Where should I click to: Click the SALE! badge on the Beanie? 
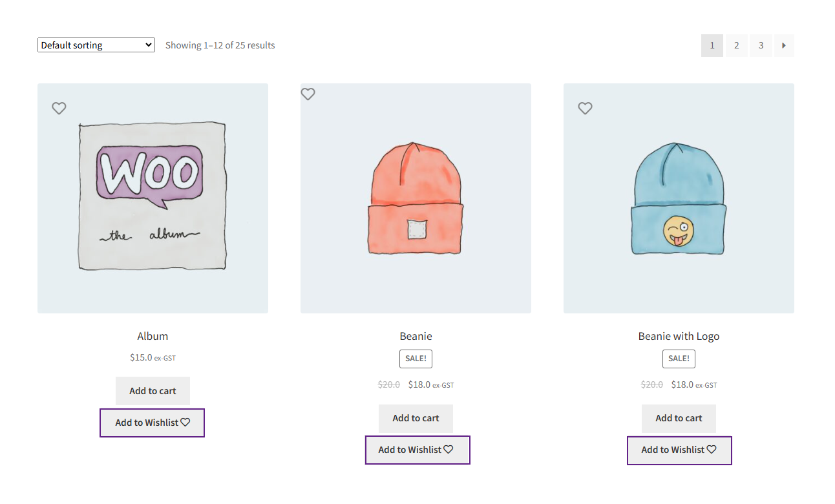tap(416, 359)
